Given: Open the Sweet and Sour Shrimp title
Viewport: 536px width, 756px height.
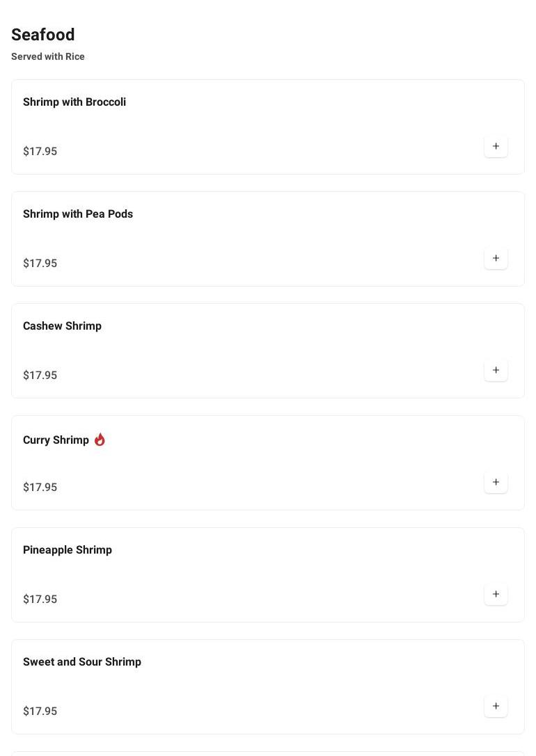Looking at the screenshot, I should [82, 662].
